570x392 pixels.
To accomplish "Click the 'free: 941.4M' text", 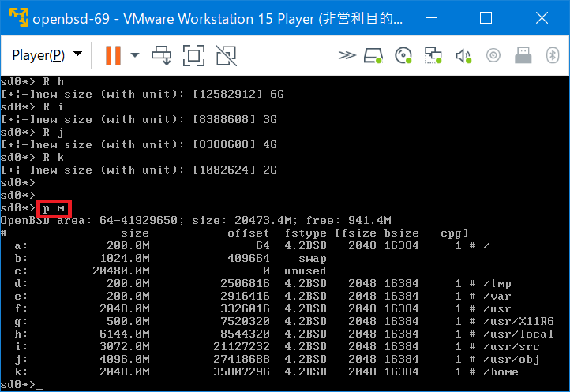I will coord(349,220).
